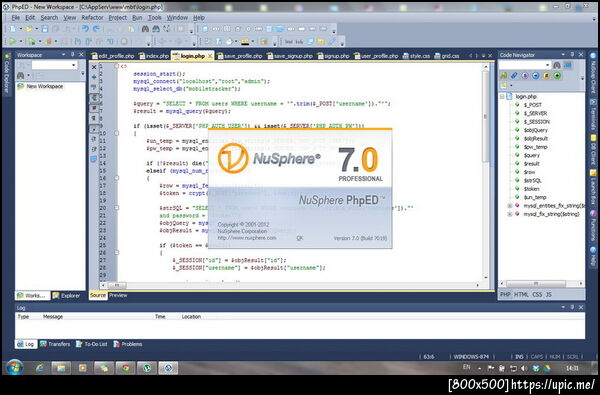Image resolution: width=600 pixels, height=395 pixels.
Task: Select $_SESSION in Code Navigator
Action: click(536, 122)
